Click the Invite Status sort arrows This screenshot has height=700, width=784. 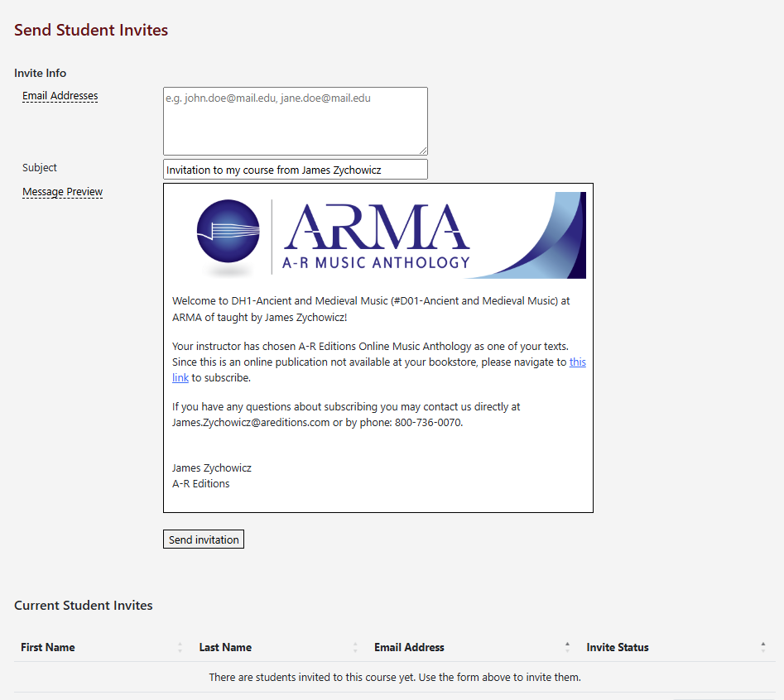tap(763, 648)
